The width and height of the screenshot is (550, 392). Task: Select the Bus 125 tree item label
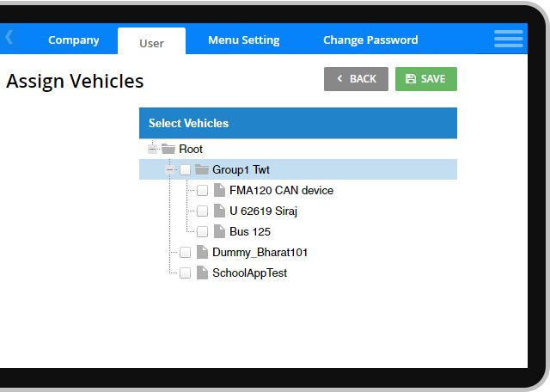(x=250, y=232)
